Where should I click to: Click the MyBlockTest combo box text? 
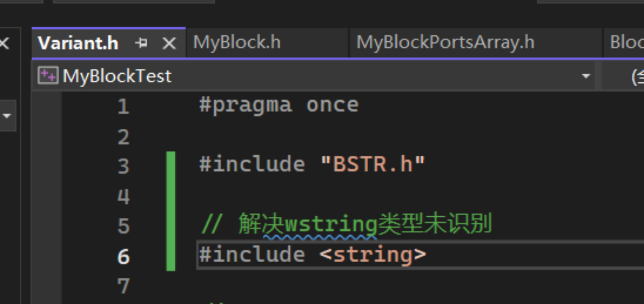coord(117,76)
